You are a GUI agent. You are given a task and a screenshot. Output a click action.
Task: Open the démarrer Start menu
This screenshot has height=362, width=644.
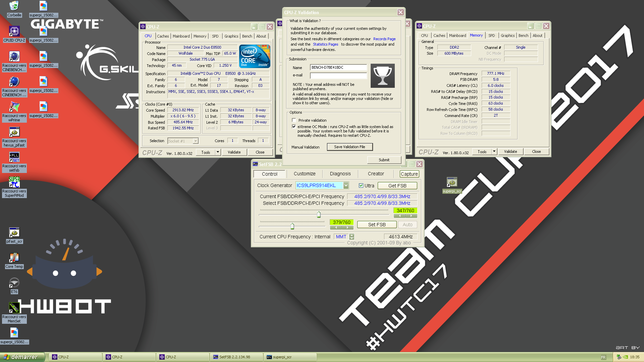click(22, 357)
